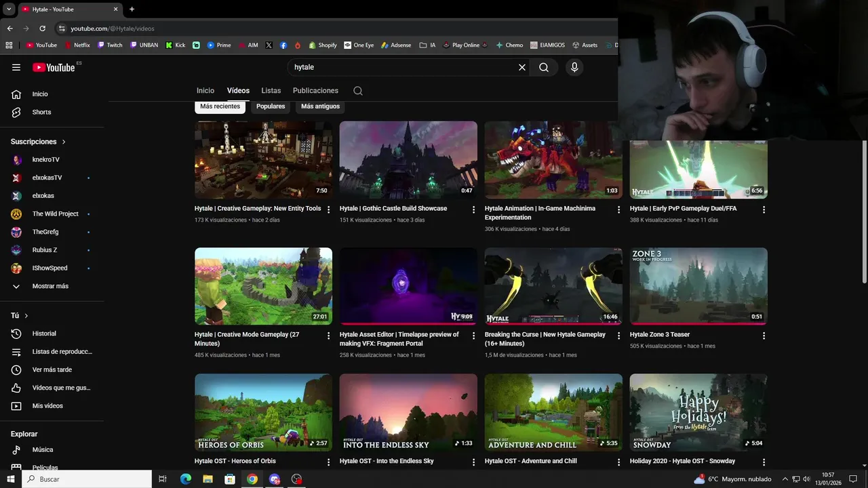Play the Gothic Castle Build Showcase thumbnail
Image resolution: width=868 pixels, height=488 pixels.
[x=408, y=160]
